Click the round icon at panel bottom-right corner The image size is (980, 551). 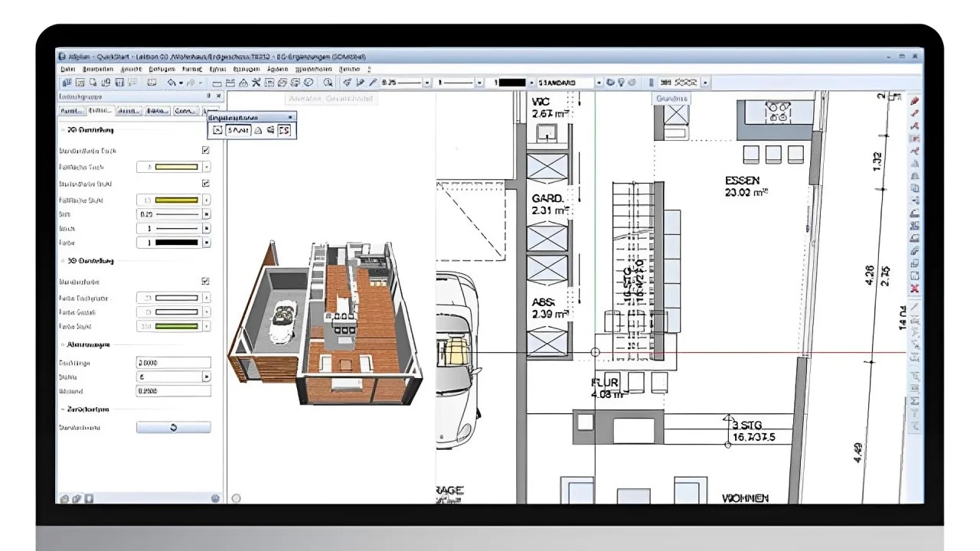(215, 498)
